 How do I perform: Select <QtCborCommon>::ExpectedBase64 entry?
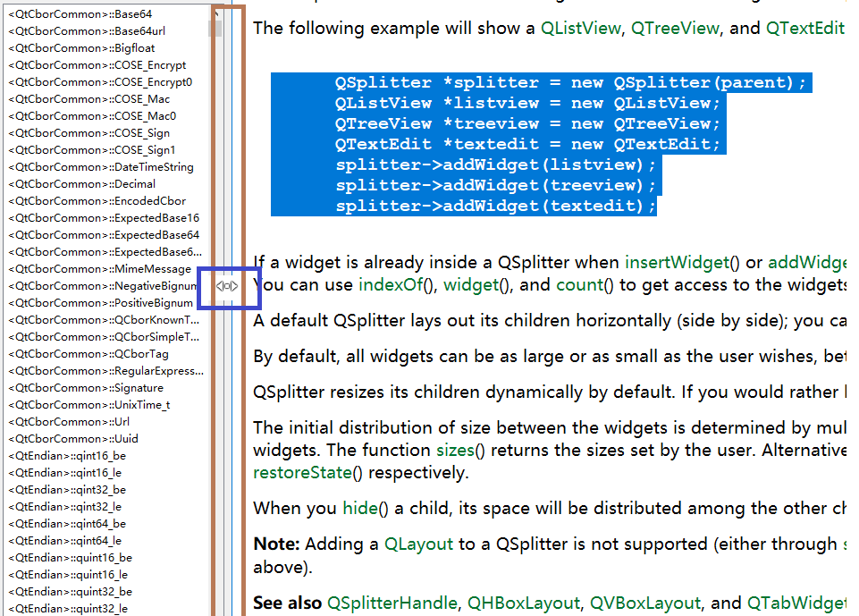[x=104, y=235]
